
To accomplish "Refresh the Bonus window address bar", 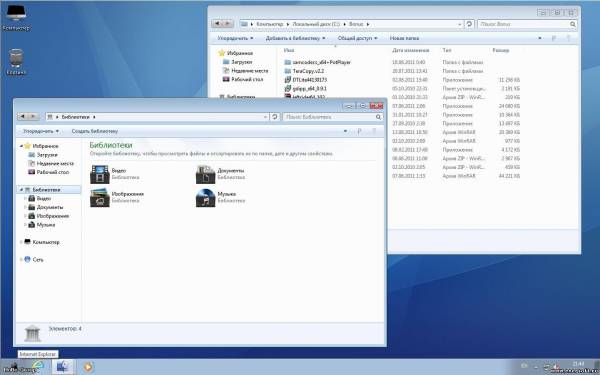I will [x=469, y=24].
